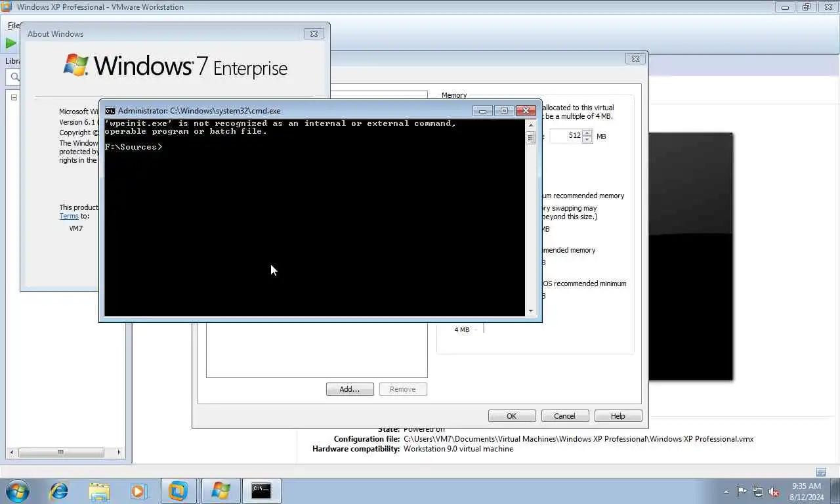Click the Show Desktop strip at taskbar end

(835, 491)
